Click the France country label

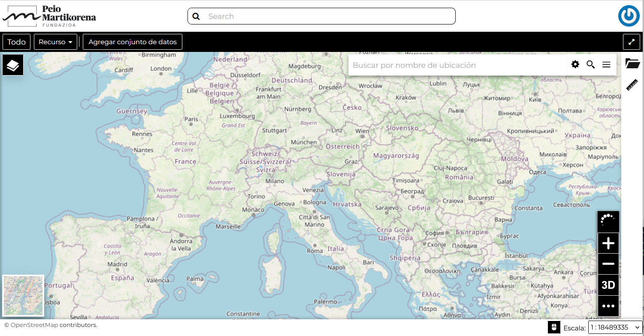pyautogui.click(x=185, y=161)
